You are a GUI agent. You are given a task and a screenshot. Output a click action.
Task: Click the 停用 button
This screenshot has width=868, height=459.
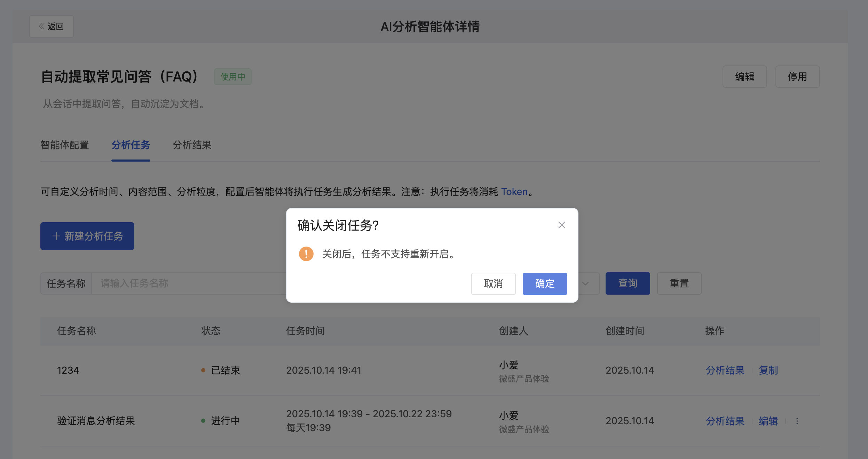click(x=797, y=77)
